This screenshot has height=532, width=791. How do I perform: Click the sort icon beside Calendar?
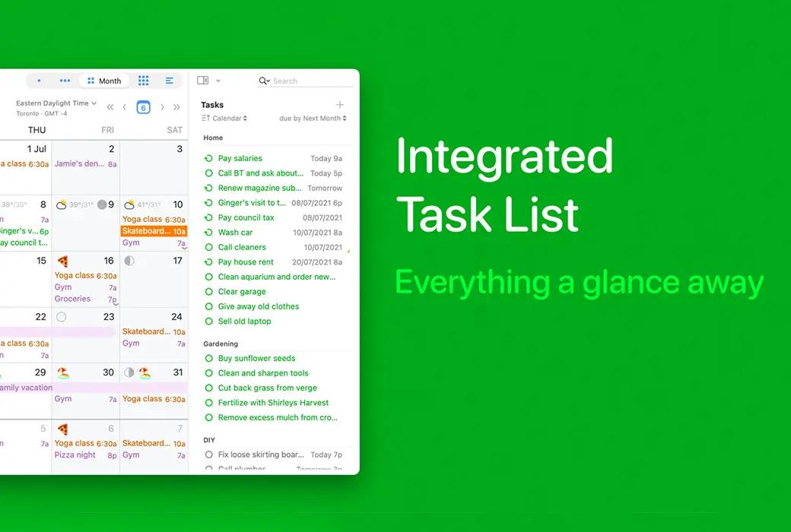[x=205, y=119]
